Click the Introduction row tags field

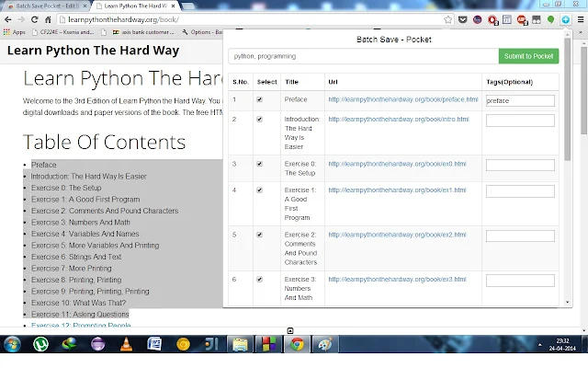(520, 121)
